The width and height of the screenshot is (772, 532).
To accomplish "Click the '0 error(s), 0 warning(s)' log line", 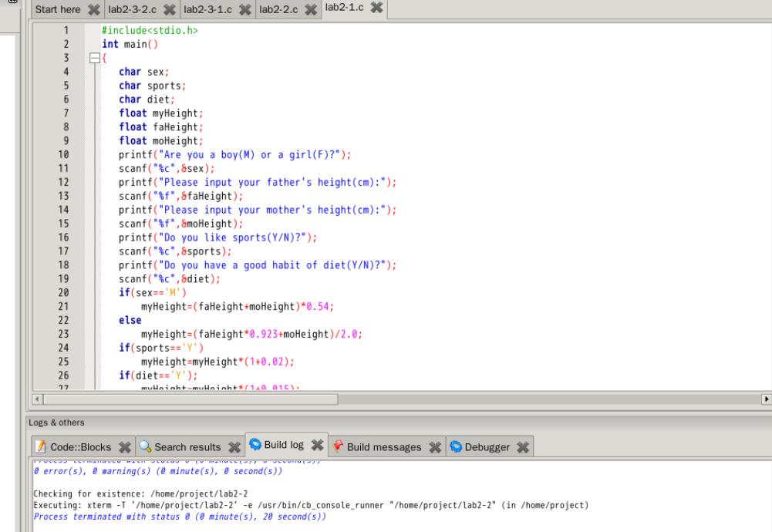I will tap(158, 471).
